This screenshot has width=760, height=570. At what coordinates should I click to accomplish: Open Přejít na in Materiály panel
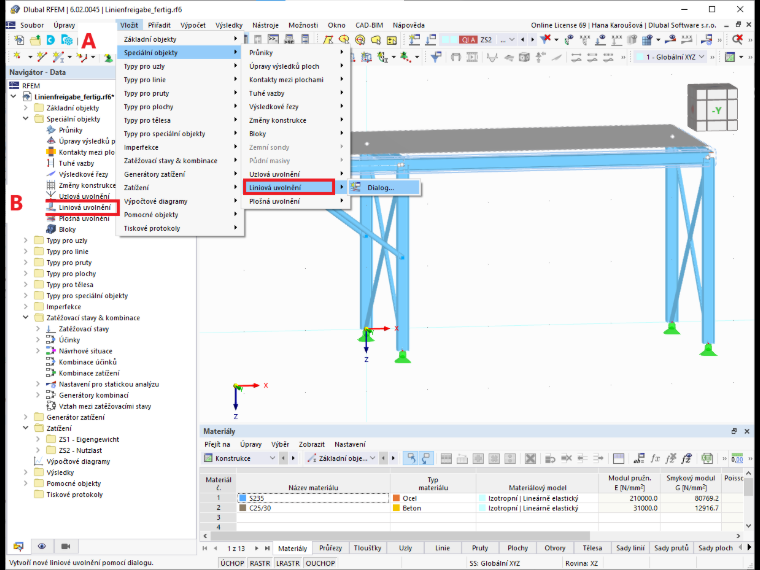[x=217, y=444]
